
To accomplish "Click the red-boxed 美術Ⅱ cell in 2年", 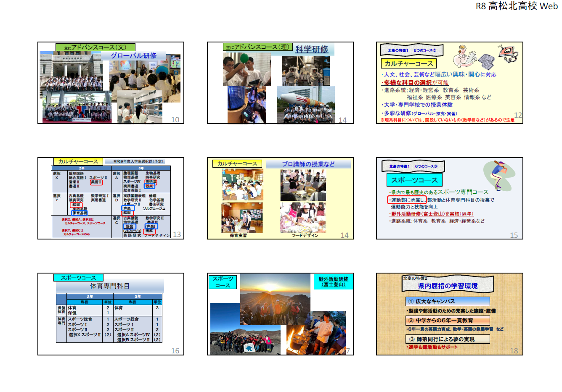I will 97,182.
